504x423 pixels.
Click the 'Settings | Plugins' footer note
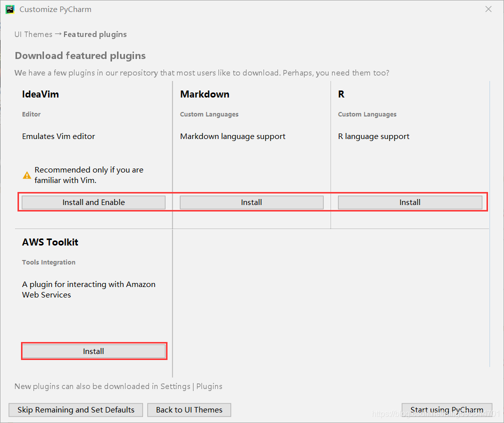(x=118, y=386)
